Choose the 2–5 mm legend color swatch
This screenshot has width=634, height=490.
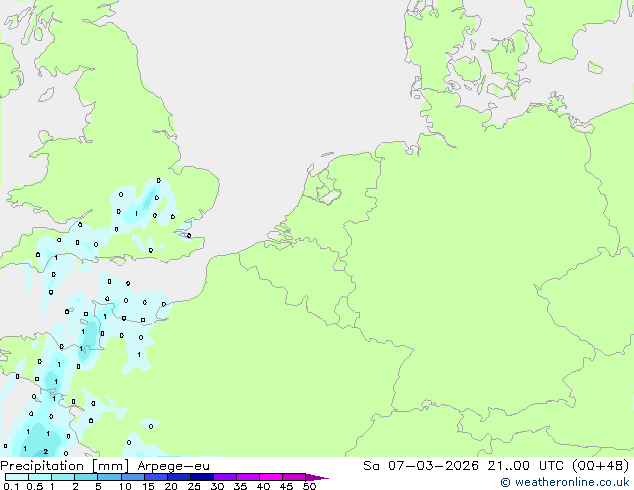(x=86, y=477)
